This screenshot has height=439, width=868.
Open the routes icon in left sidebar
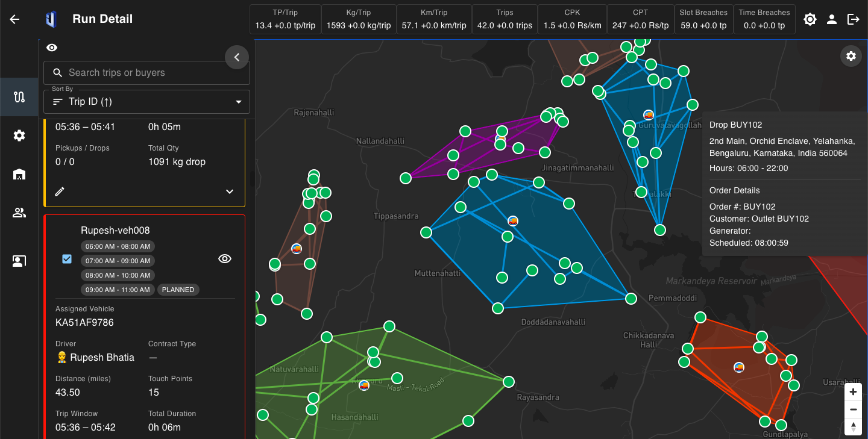pyautogui.click(x=19, y=97)
